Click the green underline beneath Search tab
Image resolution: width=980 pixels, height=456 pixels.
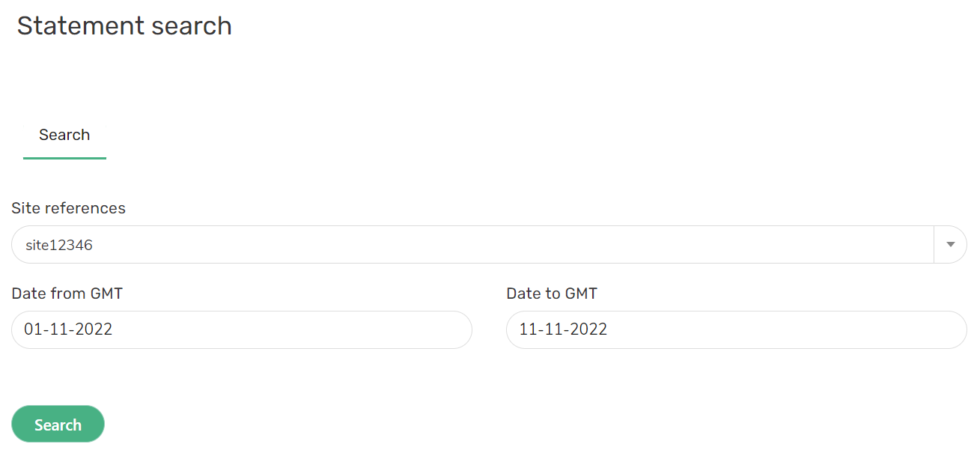pos(64,158)
